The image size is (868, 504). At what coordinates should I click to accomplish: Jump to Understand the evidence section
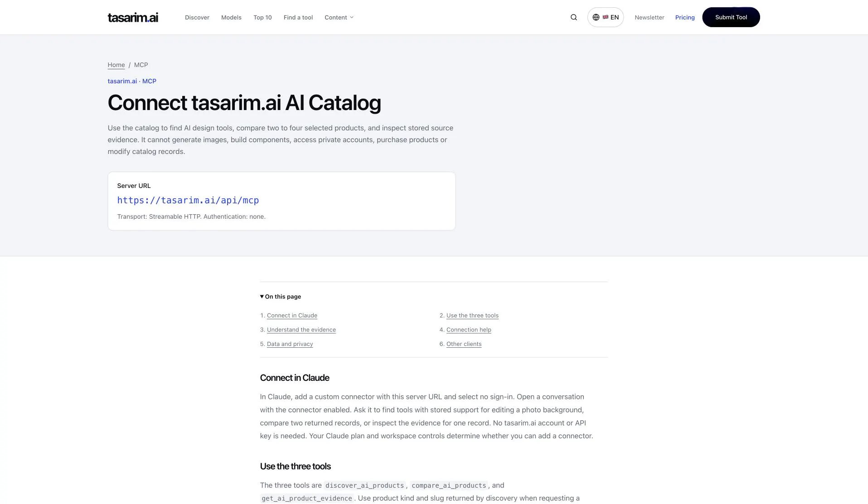(x=301, y=330)
